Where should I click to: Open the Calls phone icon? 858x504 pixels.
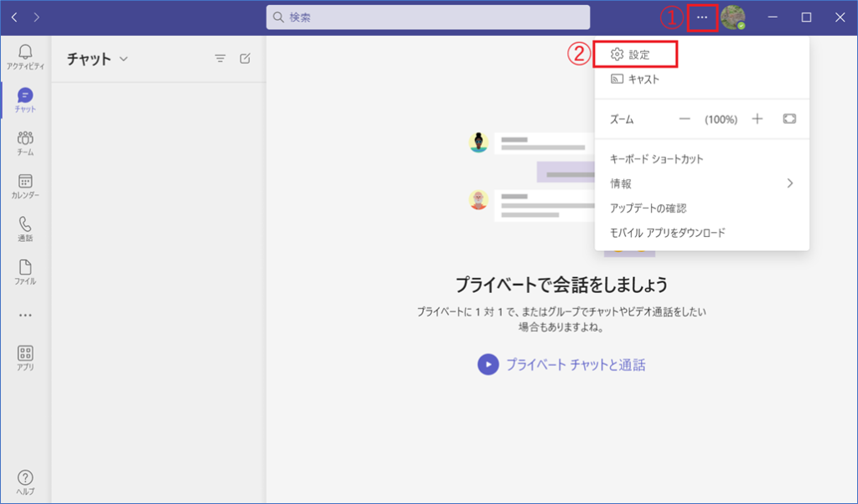pyautogui.click(x=25, y=224)
